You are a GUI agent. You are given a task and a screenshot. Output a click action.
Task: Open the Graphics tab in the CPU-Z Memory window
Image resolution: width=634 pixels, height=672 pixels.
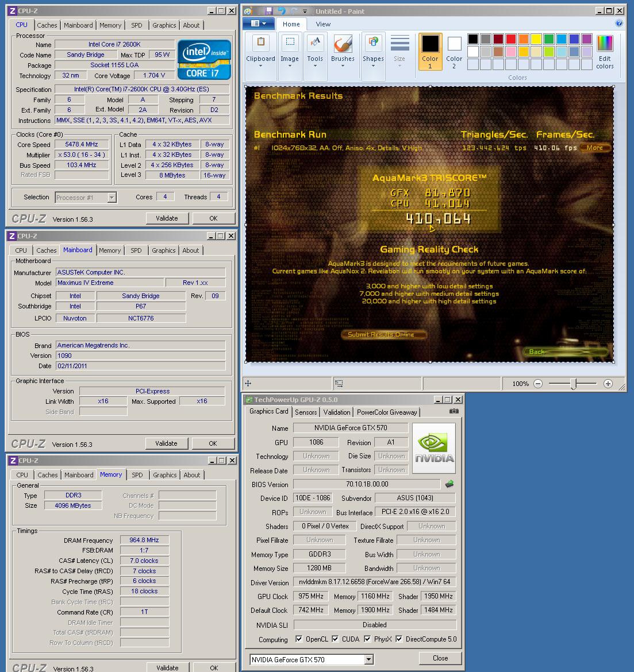tap(165, 475)
